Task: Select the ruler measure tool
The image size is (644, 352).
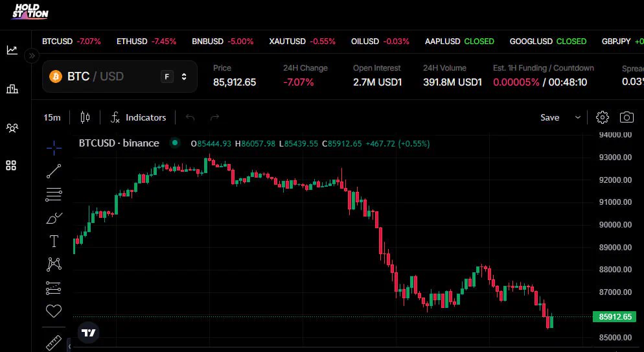Action: (x=54, y=342)
